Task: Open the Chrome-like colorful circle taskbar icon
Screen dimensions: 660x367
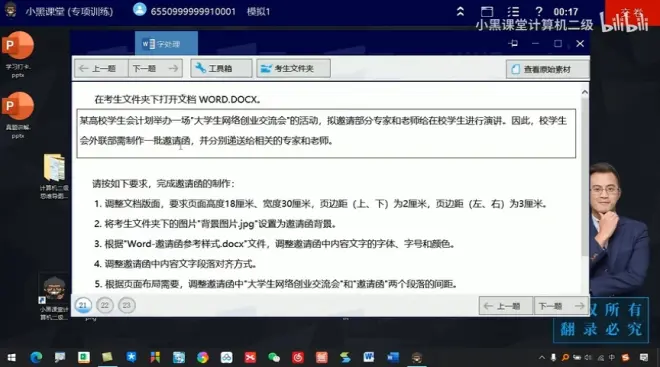Action: (x=202, y=357)
